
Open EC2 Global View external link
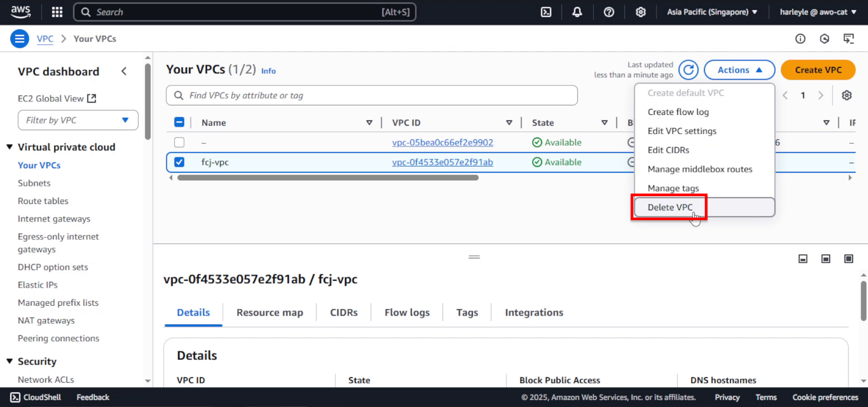pyautogui.click(x=57, y=99)
